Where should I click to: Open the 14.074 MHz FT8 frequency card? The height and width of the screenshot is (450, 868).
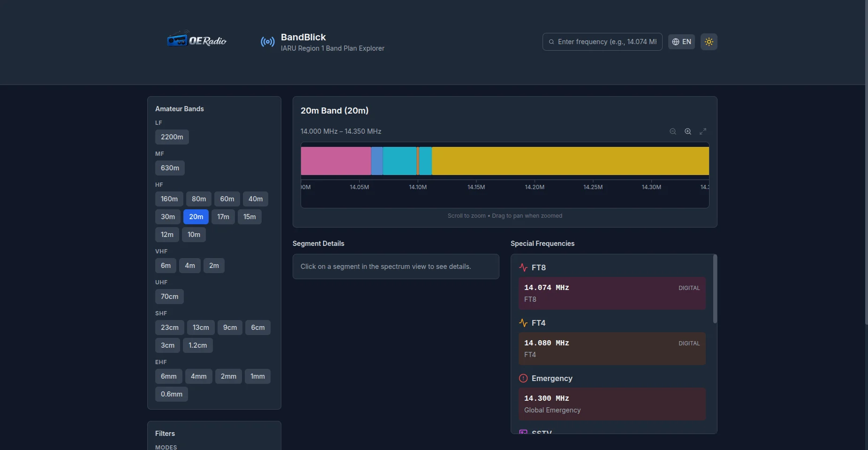click(612, 293)
